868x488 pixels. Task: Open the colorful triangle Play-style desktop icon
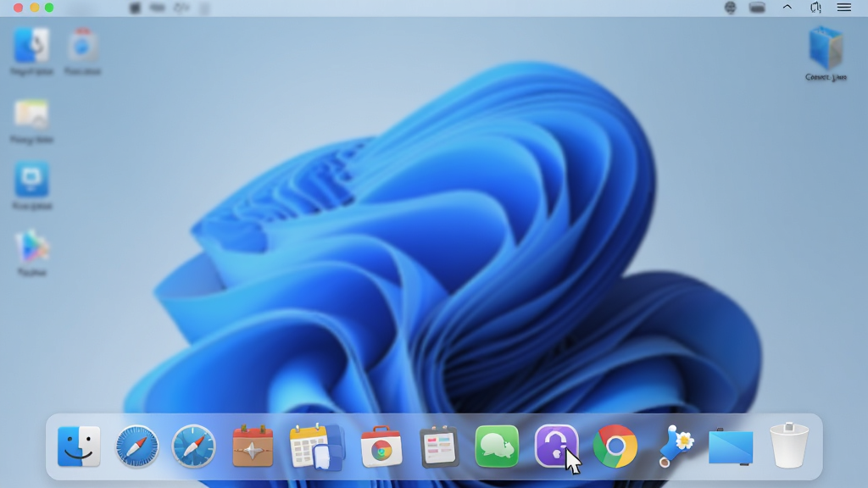pyautogui.click(x=32, y=247)
